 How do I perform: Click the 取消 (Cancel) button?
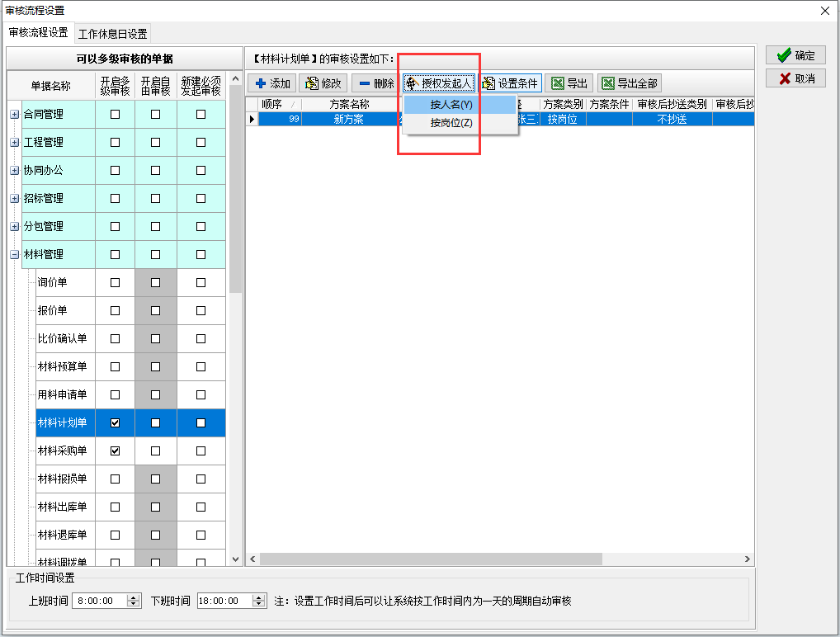pyautogui.click(x=793, y=79)
